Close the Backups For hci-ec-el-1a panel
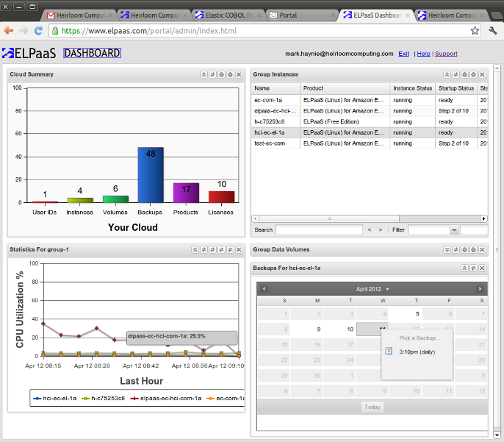Image resolution: width=504 pixels, height=442 pixels. [x=482, y=268]
